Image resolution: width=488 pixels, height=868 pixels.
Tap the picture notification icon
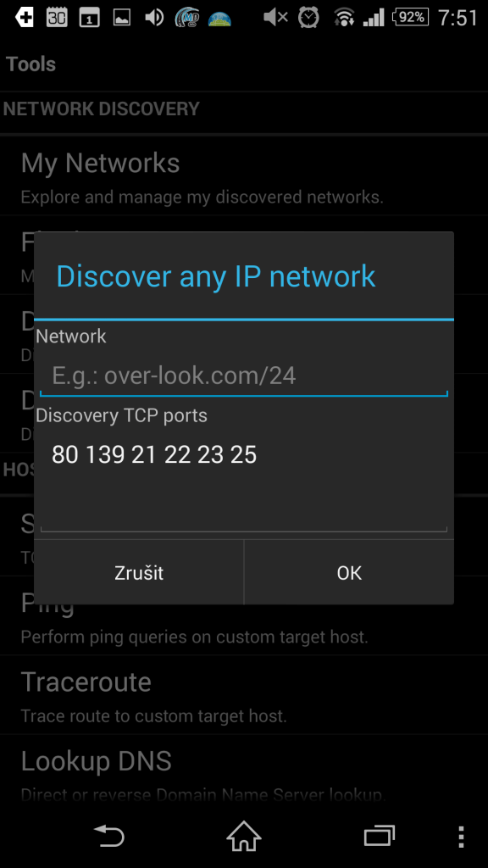click(122, 18)
